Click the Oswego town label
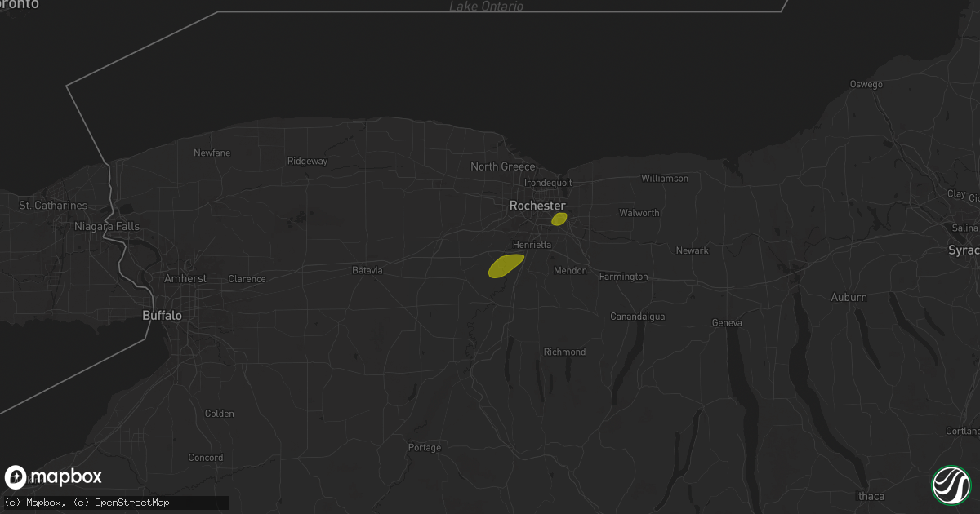The width and height of the screenshot is (980, 514). coord(866,84)
